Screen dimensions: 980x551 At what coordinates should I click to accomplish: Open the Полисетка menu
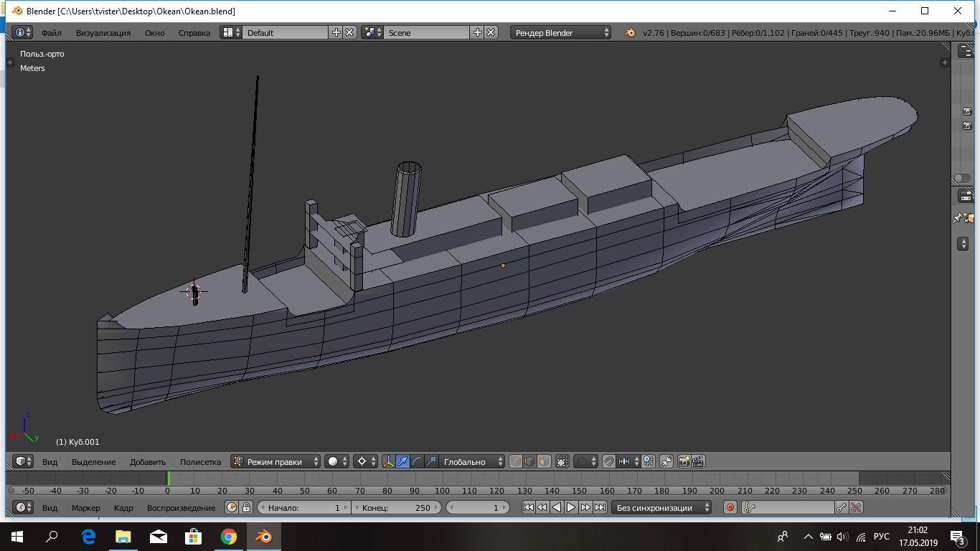point(200,462)
